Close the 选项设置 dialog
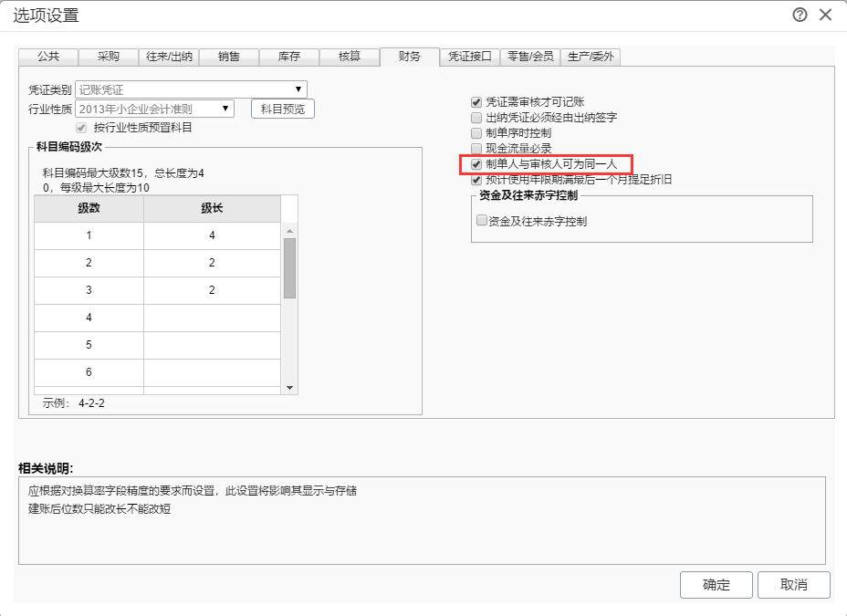847x616 pixels. [x=826, y=15]
